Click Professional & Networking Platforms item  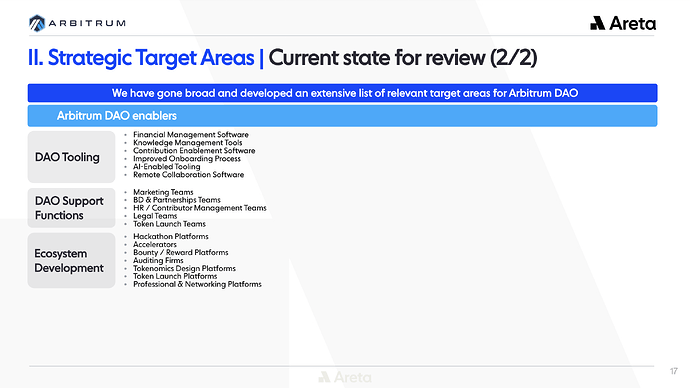(x=197, y=284)
